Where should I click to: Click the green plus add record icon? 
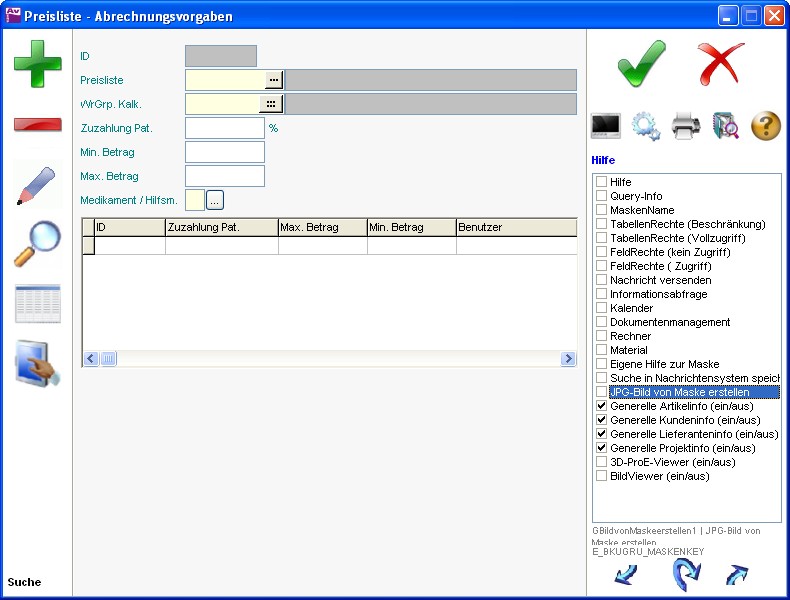click(x=37, y=63)
